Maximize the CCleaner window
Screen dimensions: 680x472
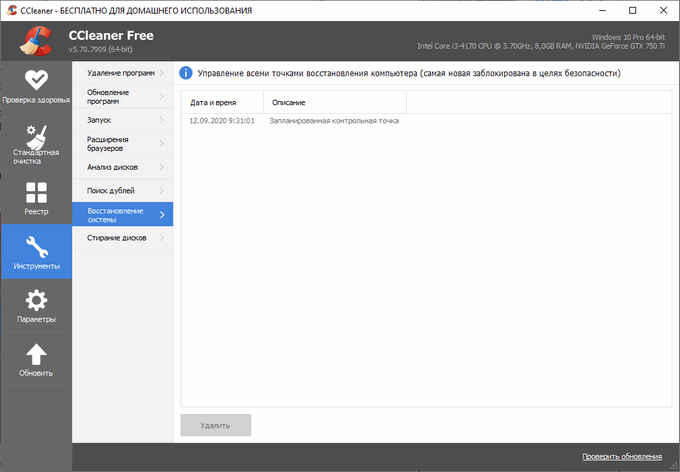coord(633,10)
